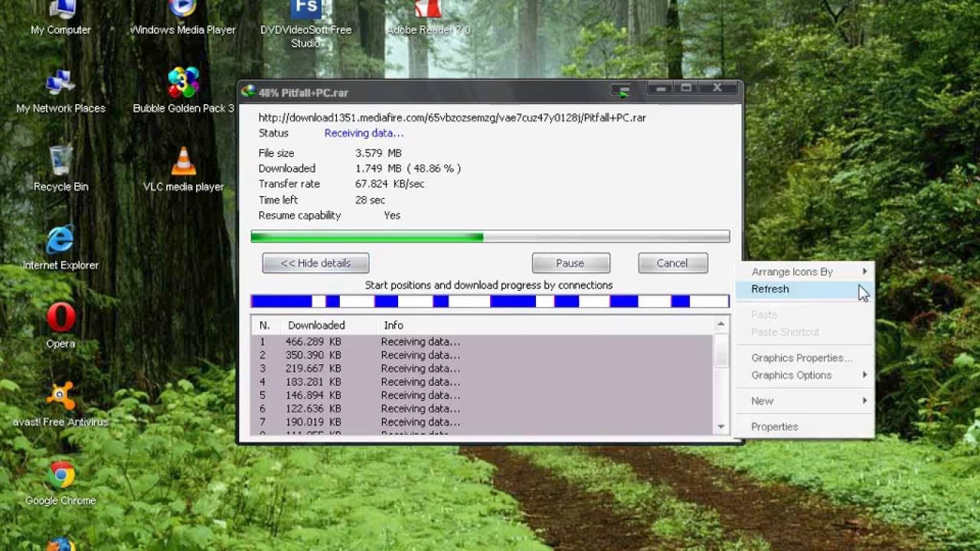Screen dimensions: 980x551
Task: Select connection 3 row with 219.667 KB
Action: coord(482,369)
